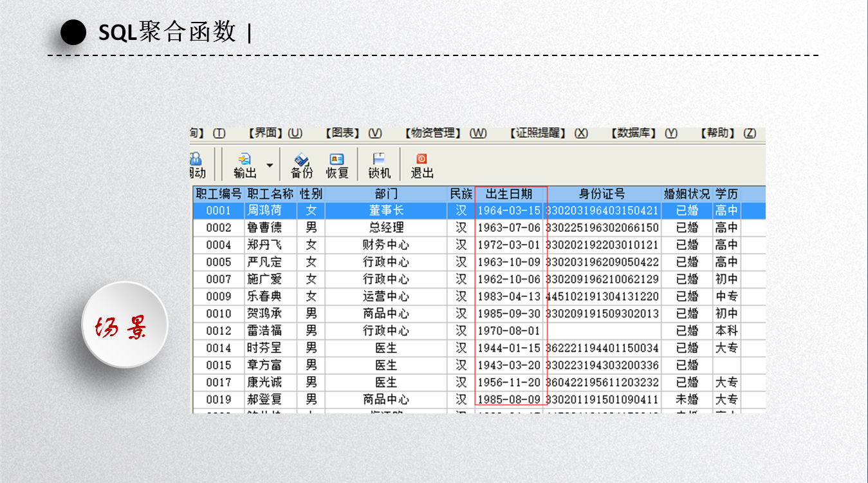This screenshot has width=868, height=483.
Task: Click the red 退出 (Exit) icon
Action: coord(421,158)
